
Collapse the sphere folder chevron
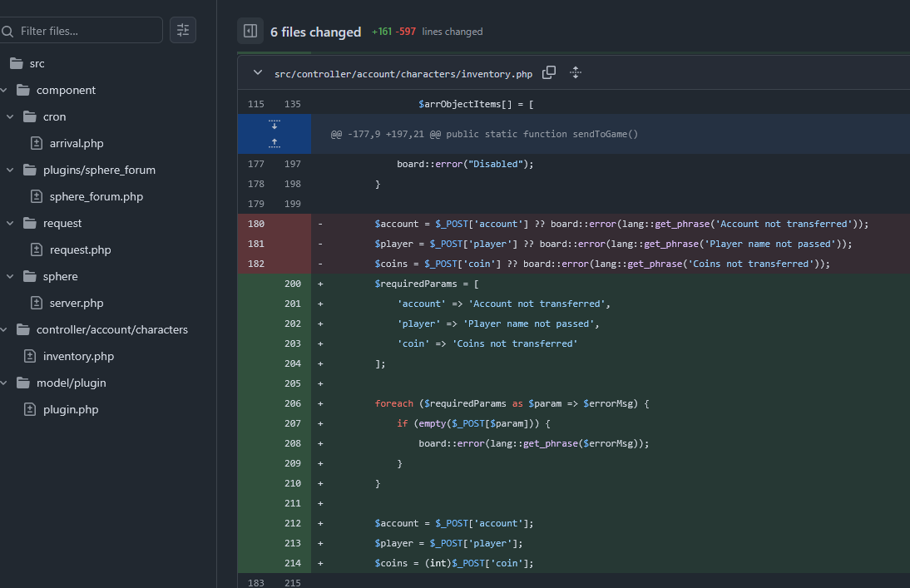click(10, 277)
